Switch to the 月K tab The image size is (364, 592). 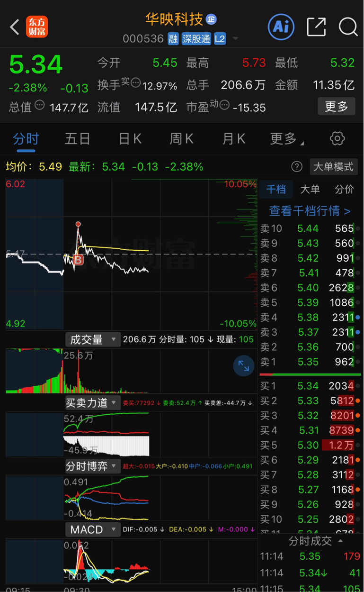pyautogui.click(x=234, y=139)
